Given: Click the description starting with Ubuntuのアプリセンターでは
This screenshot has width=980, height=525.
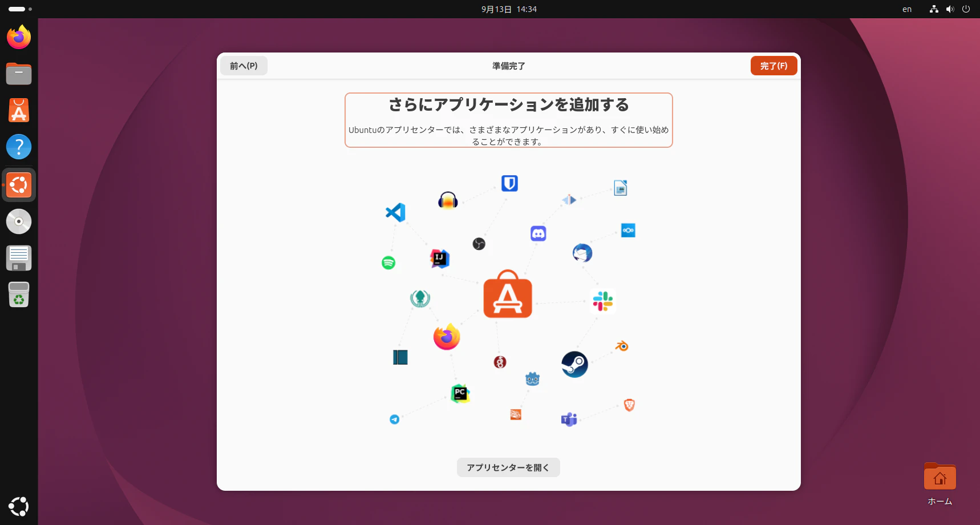Looking at the screenshot, I should (x=509, y=136).
